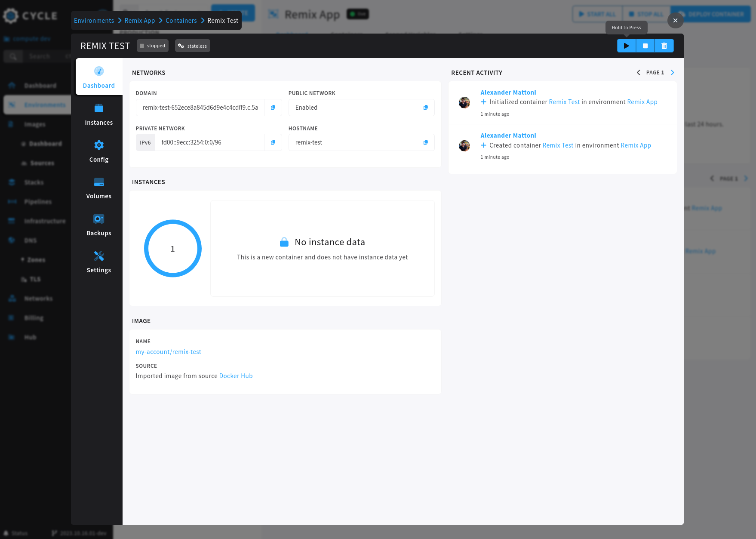Open DNS in background sidebar
The image size is (756, 539).
pyautogui.click(x=30, y=240)
